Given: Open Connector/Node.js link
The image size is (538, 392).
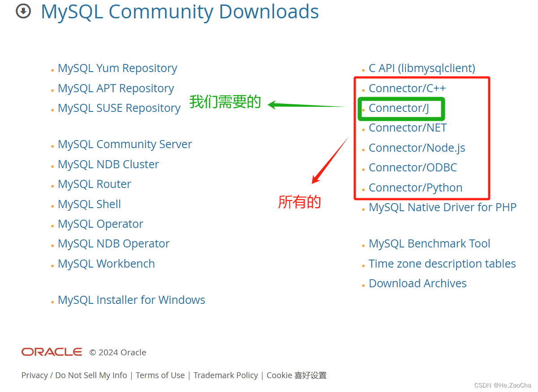Looking at the screenshot, I should pos(417,148).
